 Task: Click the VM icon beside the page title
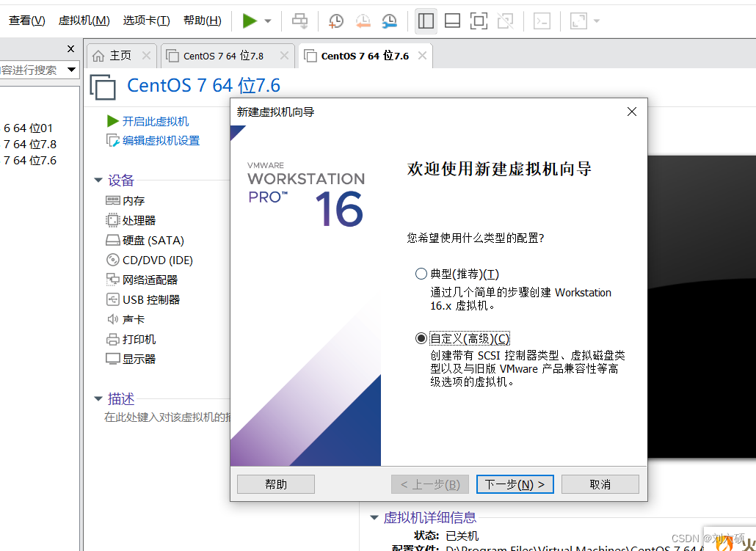(x=103, y=87)
